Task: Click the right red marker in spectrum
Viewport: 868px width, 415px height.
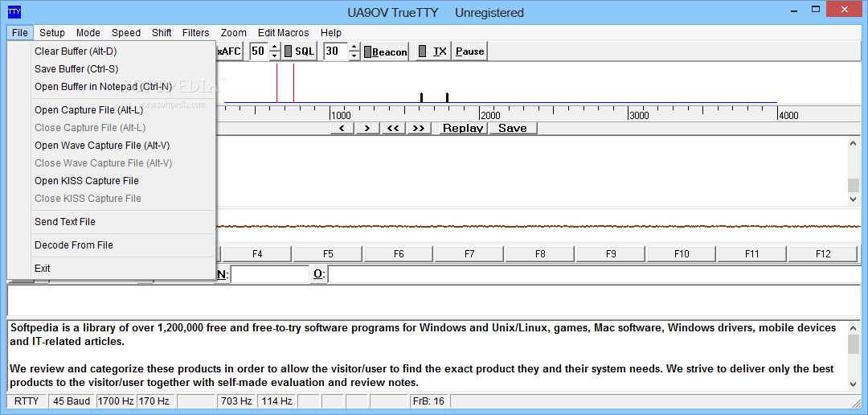Action: point(293,83)
